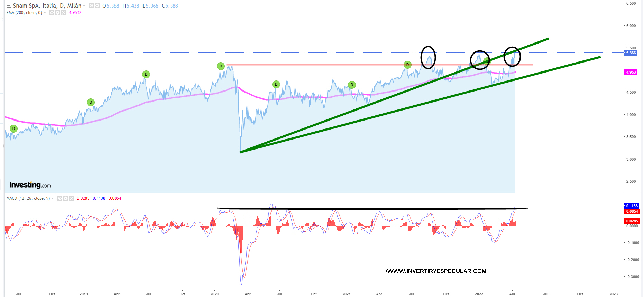Click the dividend marker near June 2021
Viewport: 644px width, 297px height.
407,65
